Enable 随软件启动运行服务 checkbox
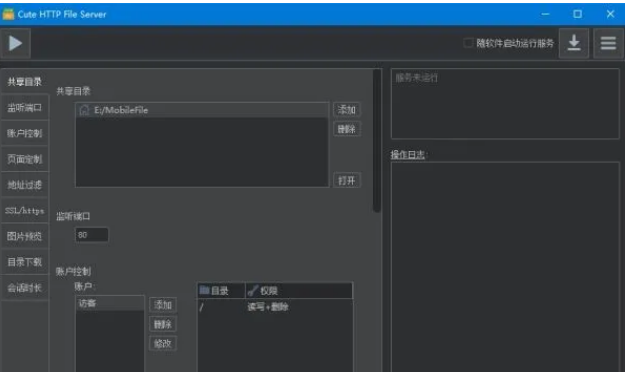 click(x=468, y=43)
